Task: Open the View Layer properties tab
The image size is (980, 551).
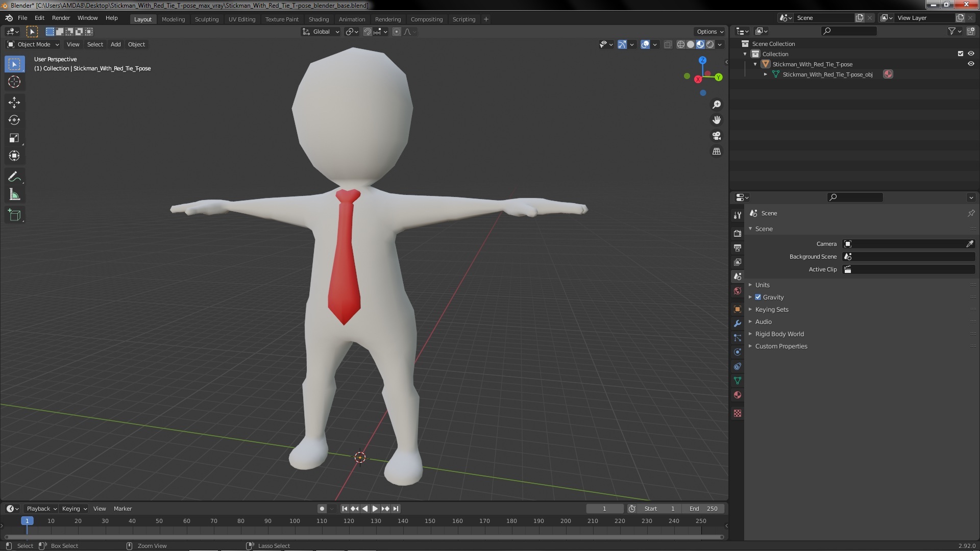Action: [737, 262]
